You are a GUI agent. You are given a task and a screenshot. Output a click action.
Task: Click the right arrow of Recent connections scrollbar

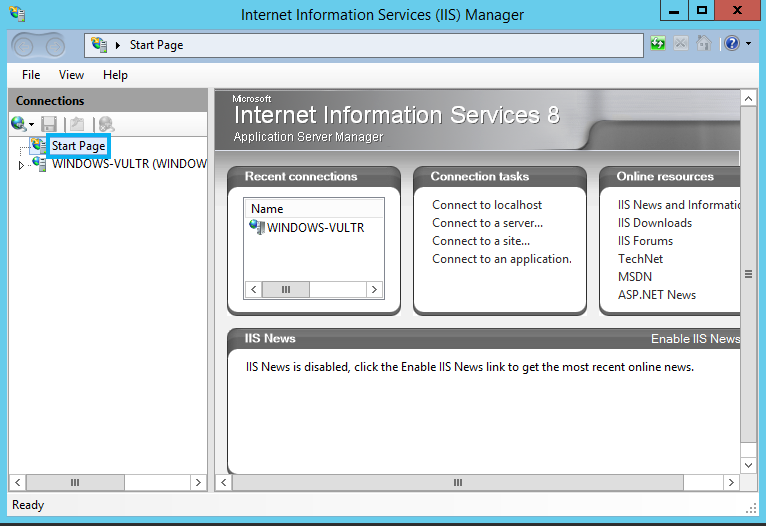tap(374, 289)
